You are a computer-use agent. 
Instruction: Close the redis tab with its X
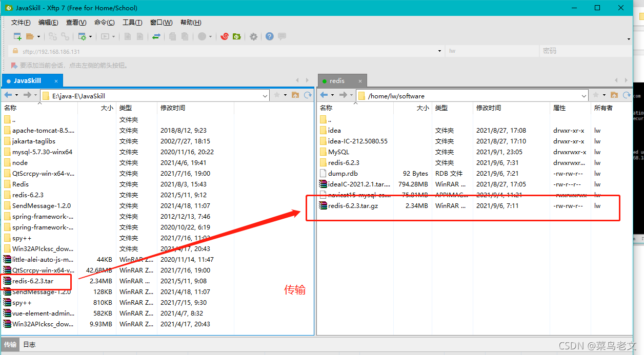coord(360,81)
